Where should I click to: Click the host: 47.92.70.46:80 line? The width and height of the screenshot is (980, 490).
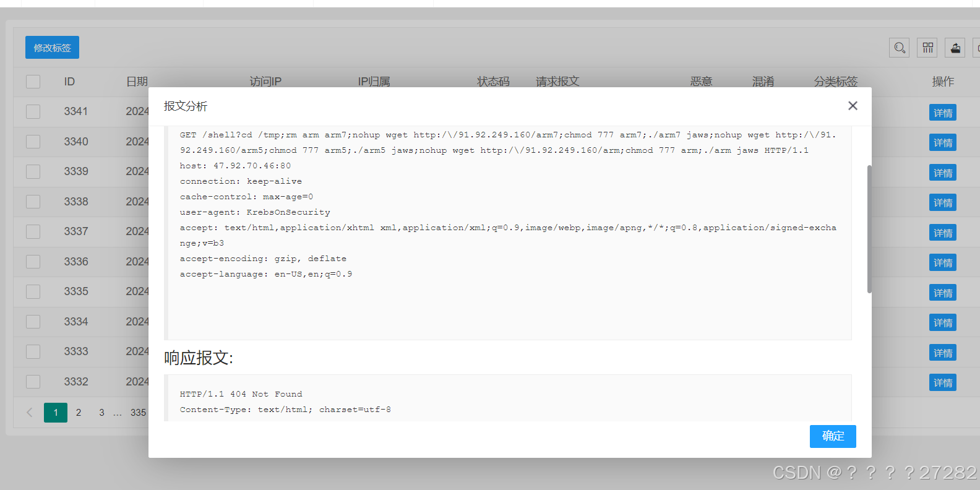coord(235,166)
